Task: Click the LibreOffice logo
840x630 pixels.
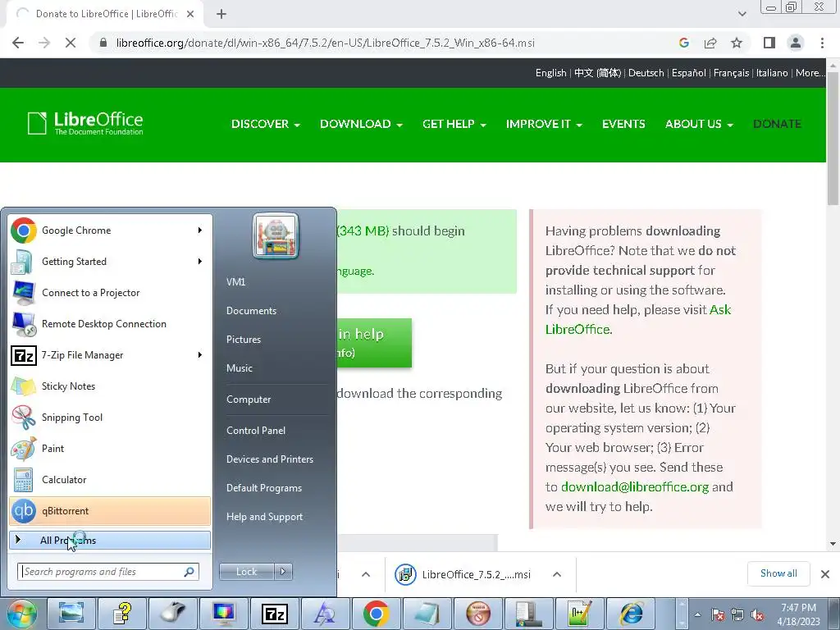Action: pyautogui.click(x=85, y=123)
